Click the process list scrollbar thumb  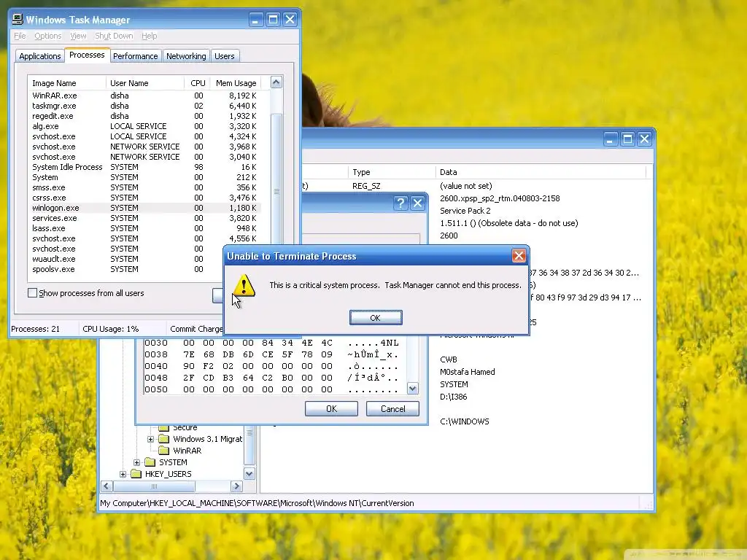coord(276,190)
